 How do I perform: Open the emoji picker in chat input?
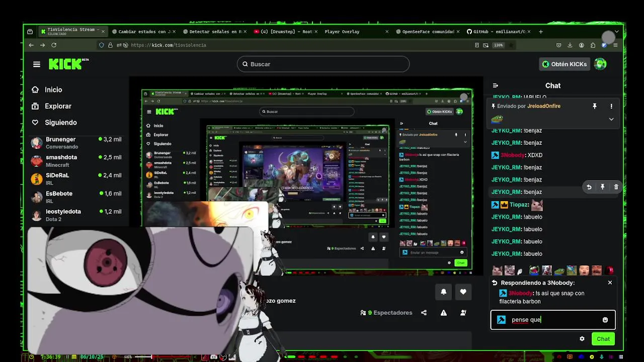(x=605, y=320)
